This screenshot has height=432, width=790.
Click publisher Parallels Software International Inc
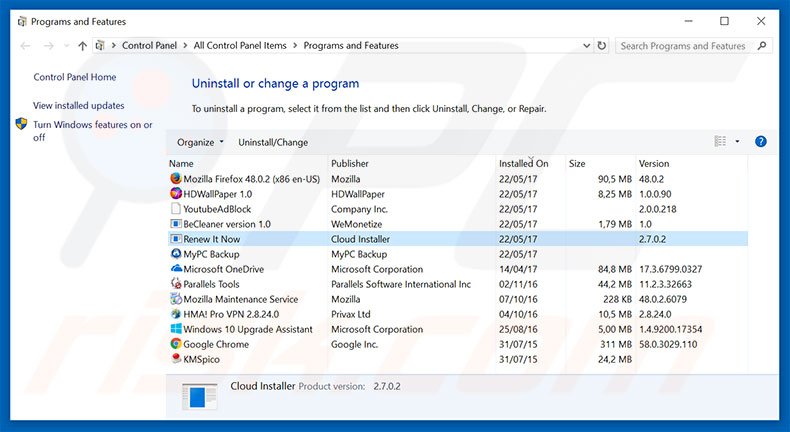pos(401,284)
